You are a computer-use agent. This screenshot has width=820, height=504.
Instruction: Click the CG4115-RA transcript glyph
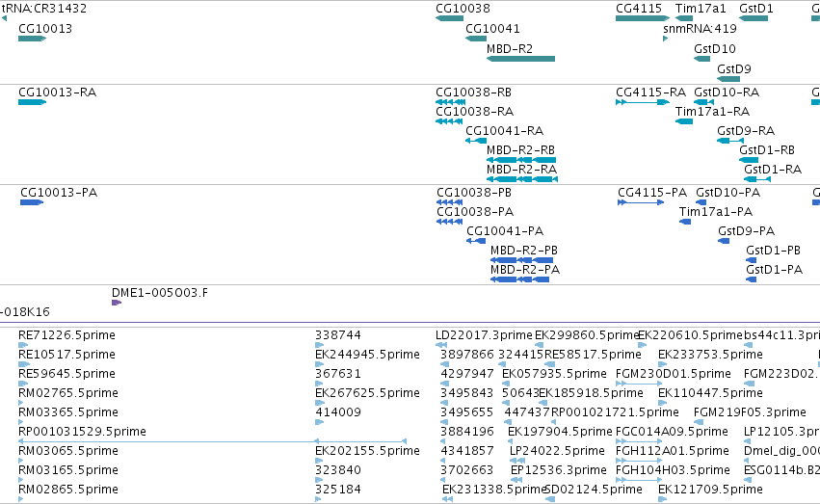click(643, 102)
